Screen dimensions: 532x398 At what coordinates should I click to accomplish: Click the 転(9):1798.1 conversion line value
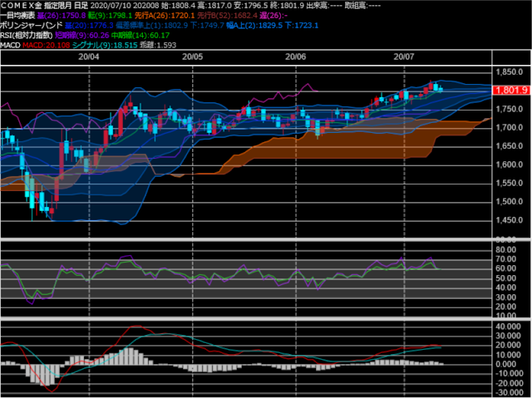[x=110, y=15]
